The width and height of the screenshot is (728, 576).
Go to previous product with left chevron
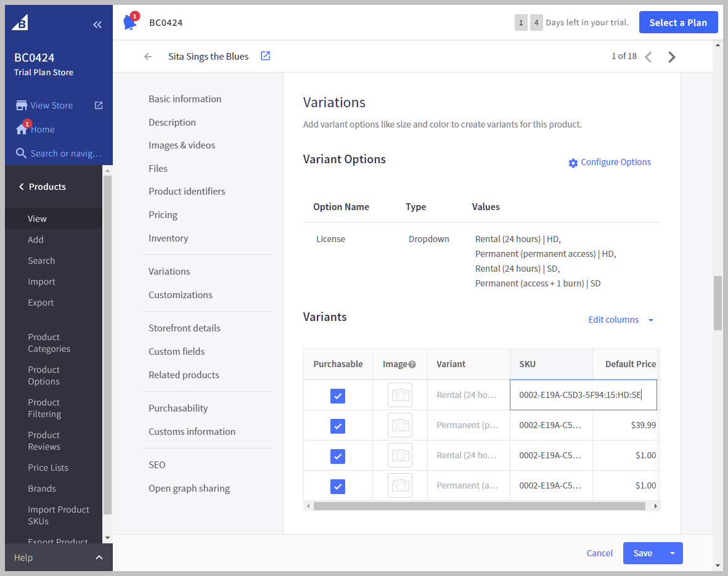coord(648,57)
